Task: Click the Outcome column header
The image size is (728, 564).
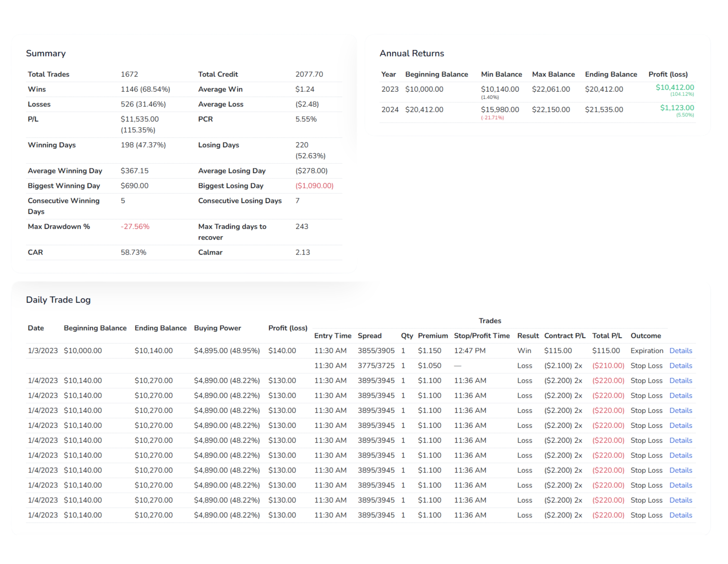Action: click(645, 336)
